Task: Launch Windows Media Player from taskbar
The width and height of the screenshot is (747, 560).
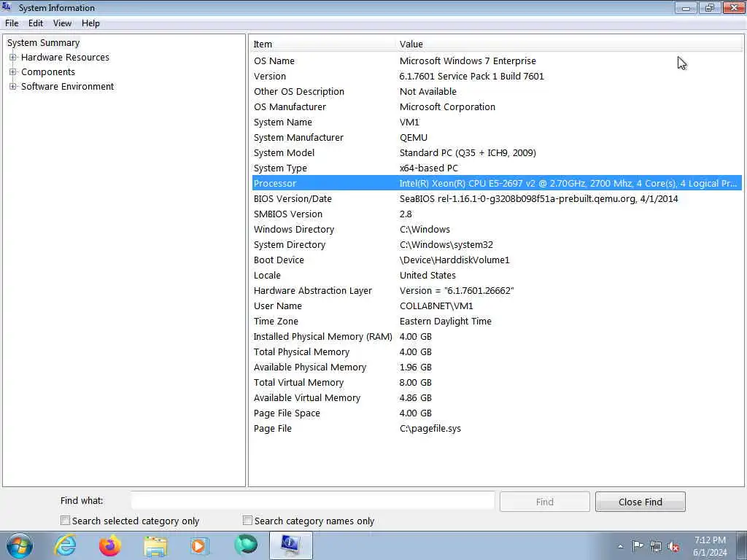Action: 200,545
